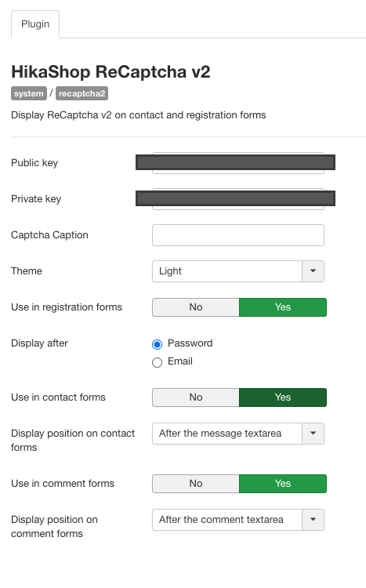
Task: Click the comment forms position dropdown arrow
Action: (x=313, y=520)
